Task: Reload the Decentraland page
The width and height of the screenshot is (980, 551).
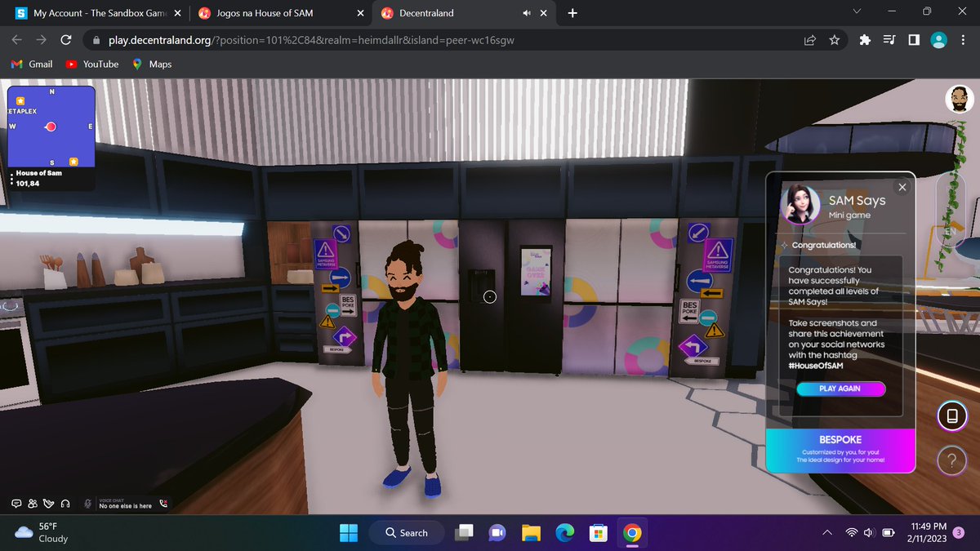Action: [x=66, y=39]
